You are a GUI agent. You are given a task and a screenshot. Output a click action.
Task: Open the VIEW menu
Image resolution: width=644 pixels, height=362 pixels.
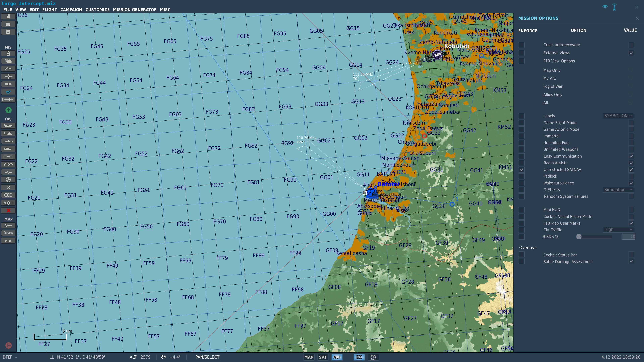click(21, 10)
